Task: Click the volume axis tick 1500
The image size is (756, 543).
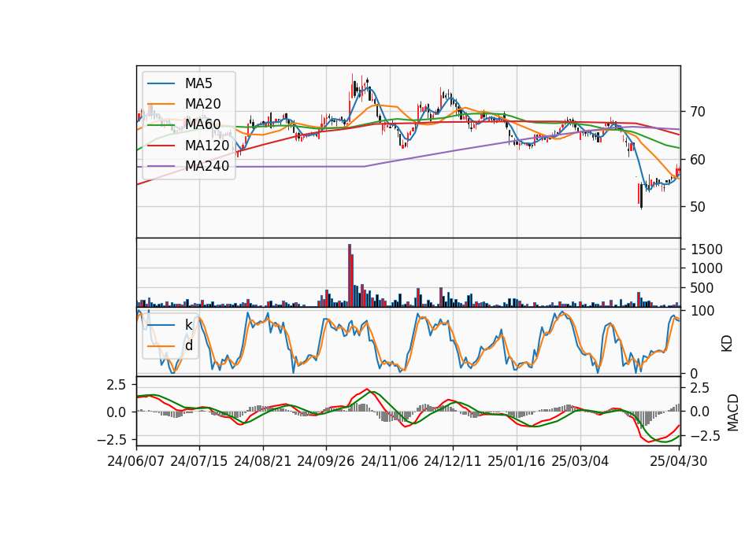Action: (x=707, y=249)
